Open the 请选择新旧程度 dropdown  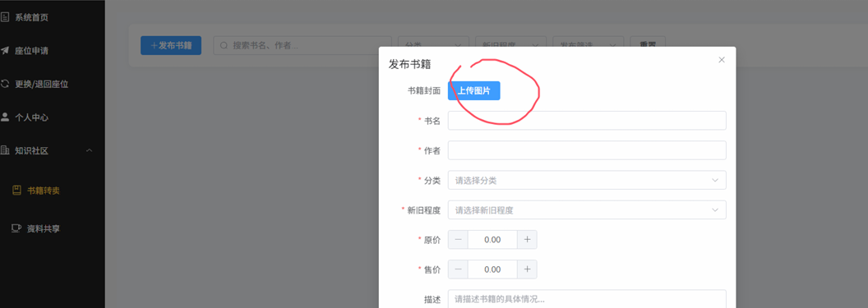(x=587, y=209)
